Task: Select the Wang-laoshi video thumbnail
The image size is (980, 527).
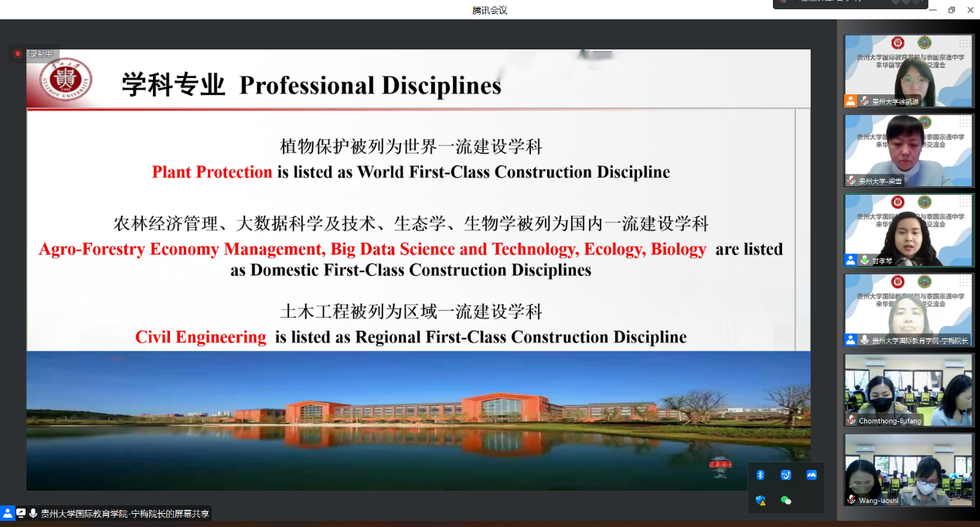Action: click(x=909, y=470)
